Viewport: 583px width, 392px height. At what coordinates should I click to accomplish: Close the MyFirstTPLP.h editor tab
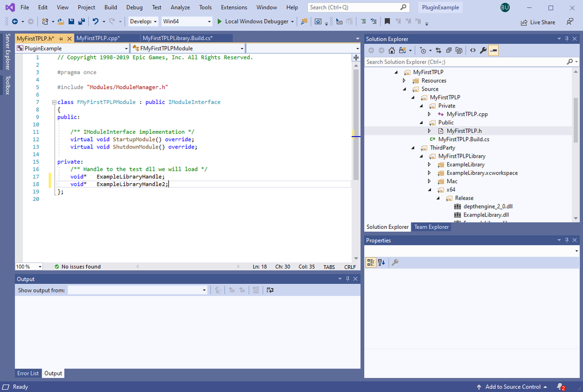(69, 39)
